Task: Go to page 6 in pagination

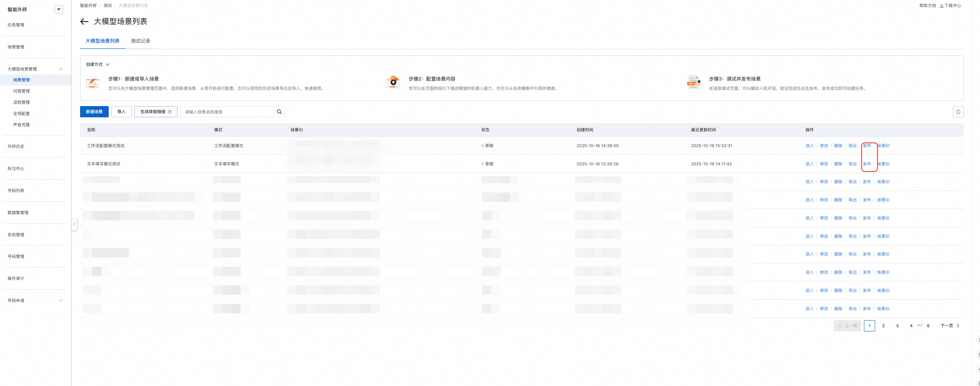Action: [x=928, y=326]
